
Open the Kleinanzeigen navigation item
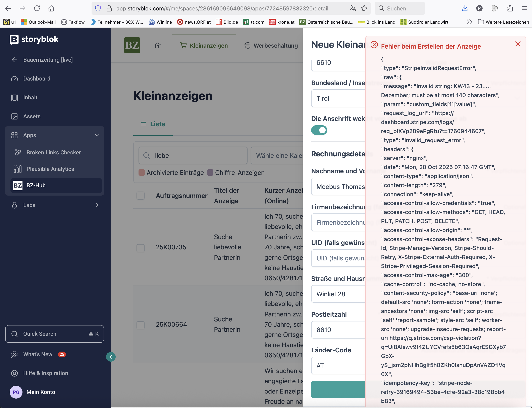[x=209, y=45]
